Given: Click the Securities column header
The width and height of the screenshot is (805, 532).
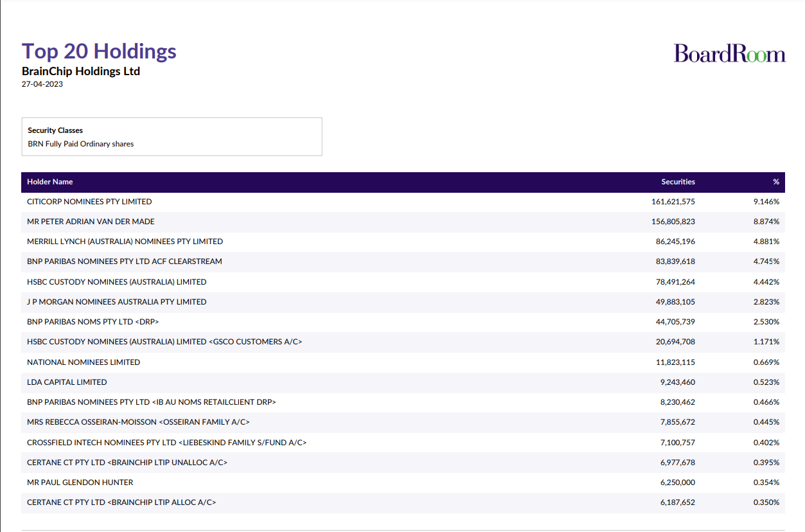Looking at the screenshot, I should (x=678, y=182).
